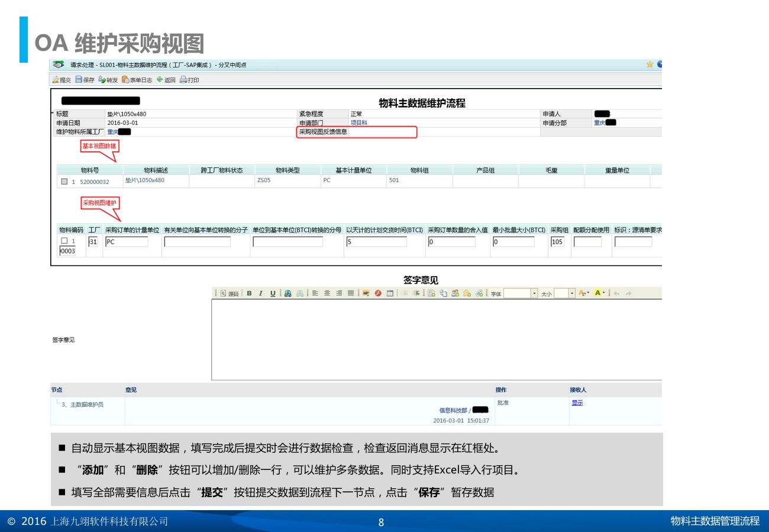
Task: Click the 提交 (Submit) toolbar icon
Action: click(x=57, y=80)
